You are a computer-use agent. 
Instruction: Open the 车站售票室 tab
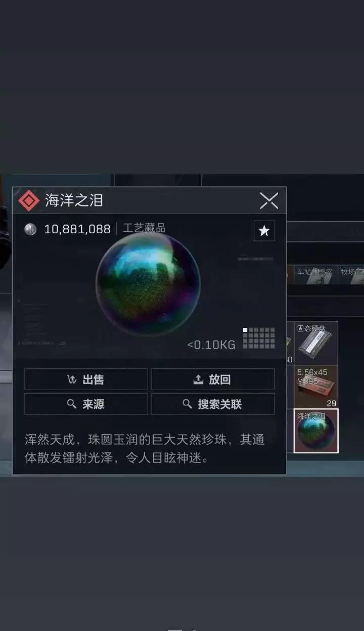coord(314,272)
